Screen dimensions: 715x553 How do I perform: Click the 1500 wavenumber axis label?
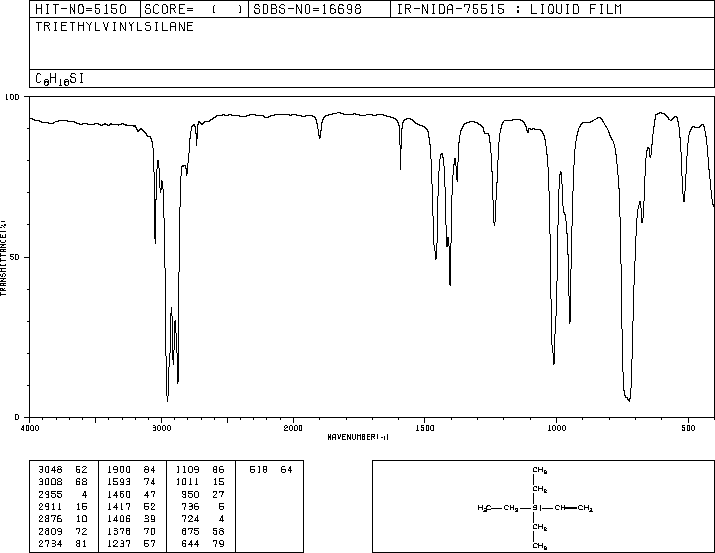[x=425, y=428]
